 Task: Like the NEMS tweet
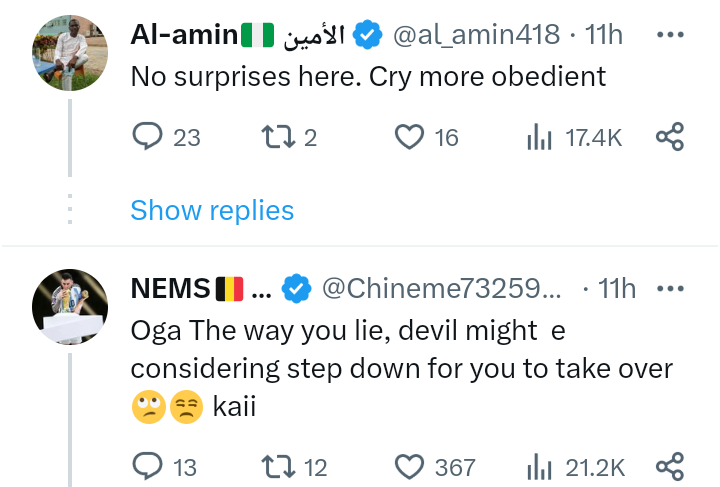pos(410,466)
